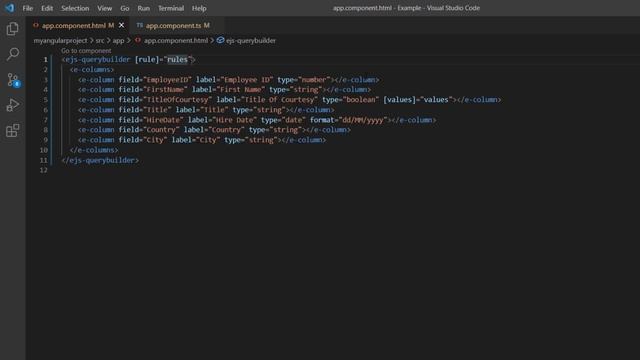Open the Explorer view icon

13,29
